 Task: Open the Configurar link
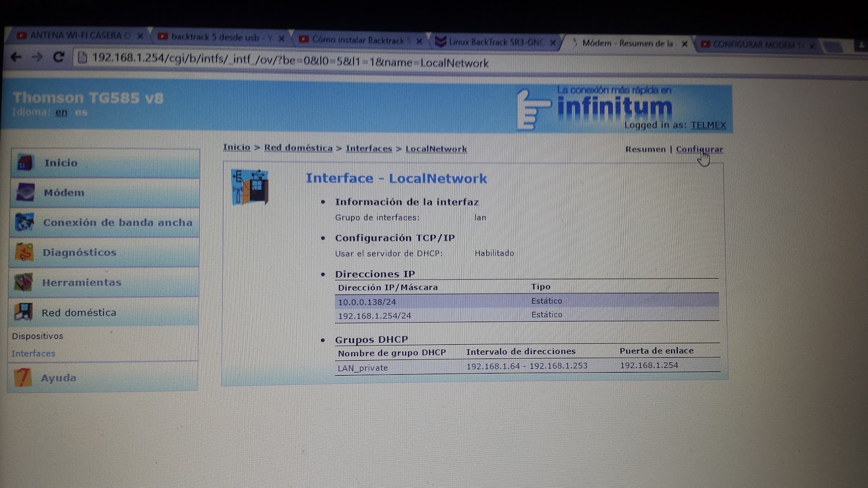(699, 149)
